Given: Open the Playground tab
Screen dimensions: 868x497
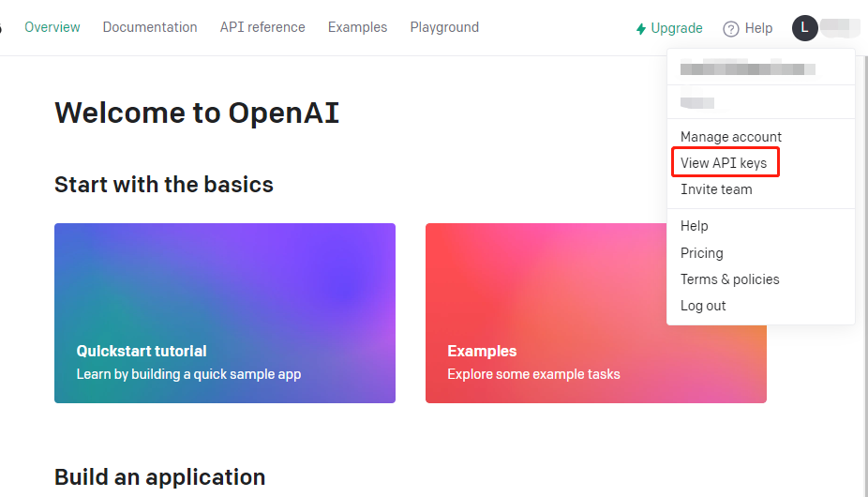Looking at the screenshot, I should 444,27.
